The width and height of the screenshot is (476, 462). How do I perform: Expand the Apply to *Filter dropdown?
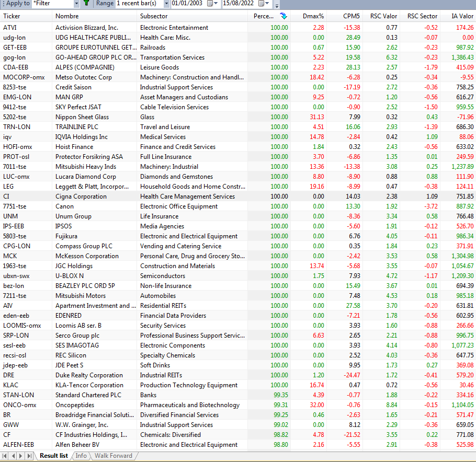76,3
